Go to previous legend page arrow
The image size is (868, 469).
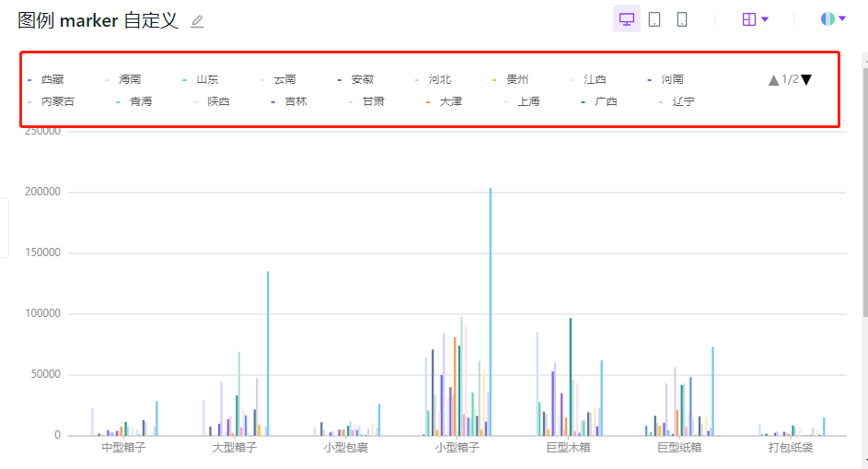pyautogui.click(x=773, y=80)
